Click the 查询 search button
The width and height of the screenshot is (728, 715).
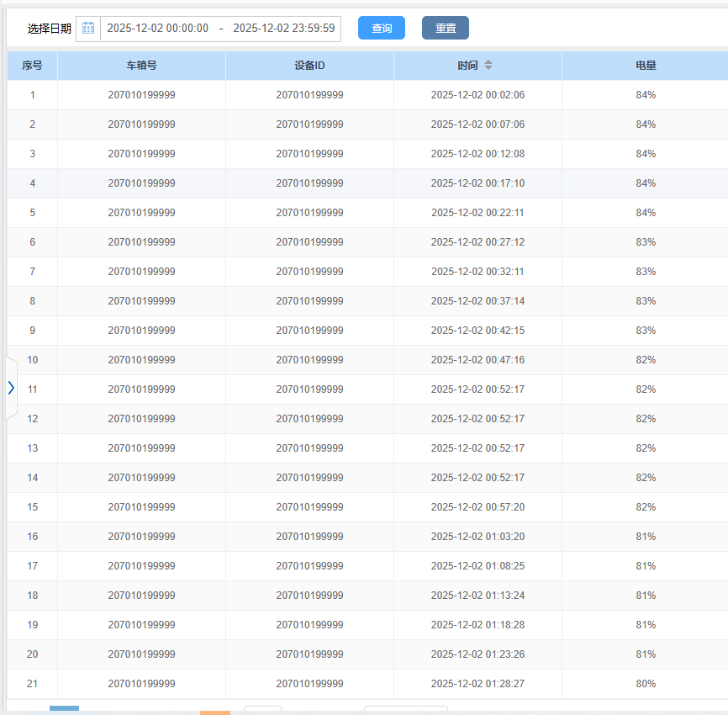[x=382, y=28]
